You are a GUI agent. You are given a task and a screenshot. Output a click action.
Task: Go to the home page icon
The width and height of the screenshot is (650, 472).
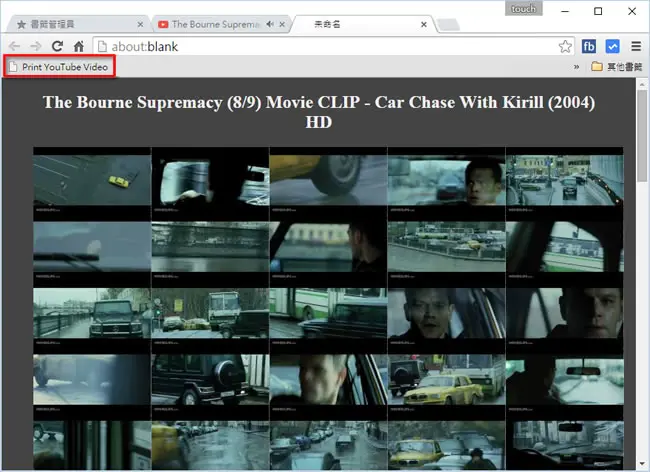pyautogui.click(x=79, y=46)
